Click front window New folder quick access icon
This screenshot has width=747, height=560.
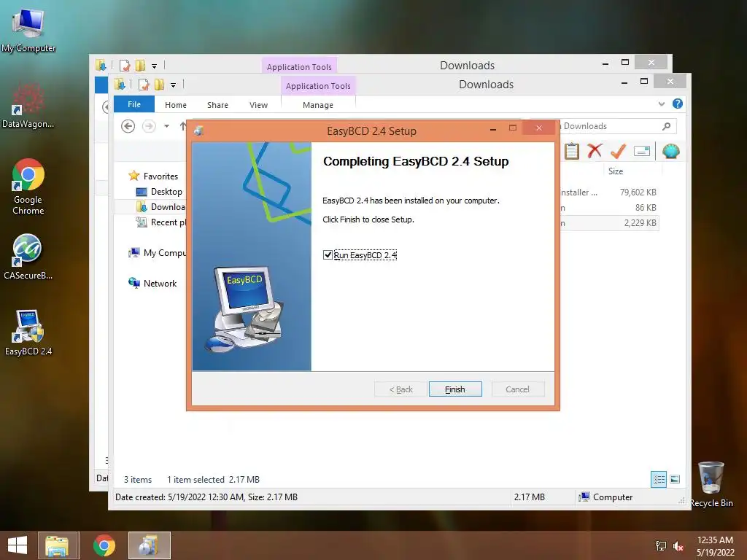point(159,85)
